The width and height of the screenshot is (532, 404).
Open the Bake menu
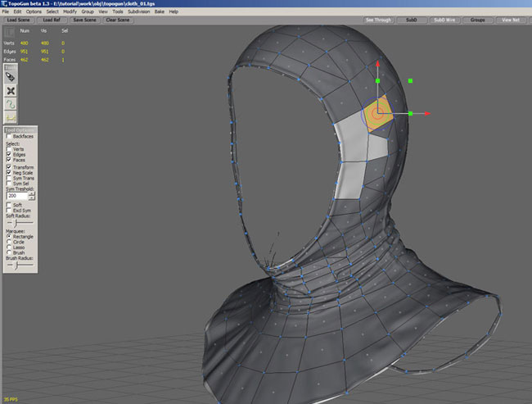160,11
